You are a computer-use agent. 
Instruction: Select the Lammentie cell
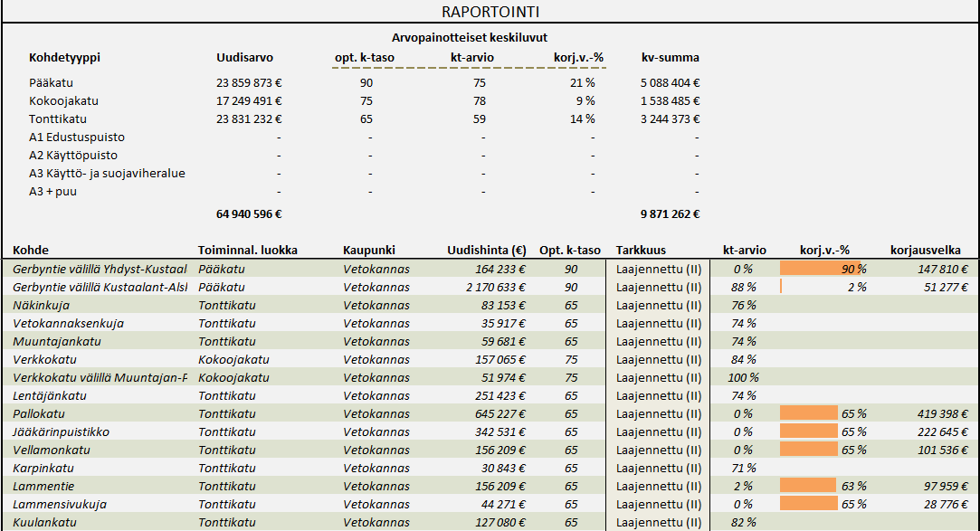click(43, 487)
